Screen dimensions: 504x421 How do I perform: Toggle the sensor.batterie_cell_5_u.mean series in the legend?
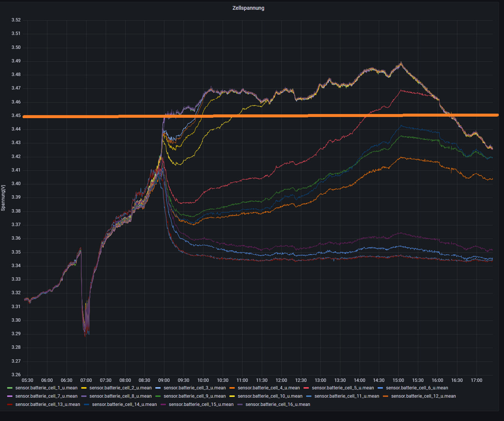pyautogui.click(x=343, y=388)
